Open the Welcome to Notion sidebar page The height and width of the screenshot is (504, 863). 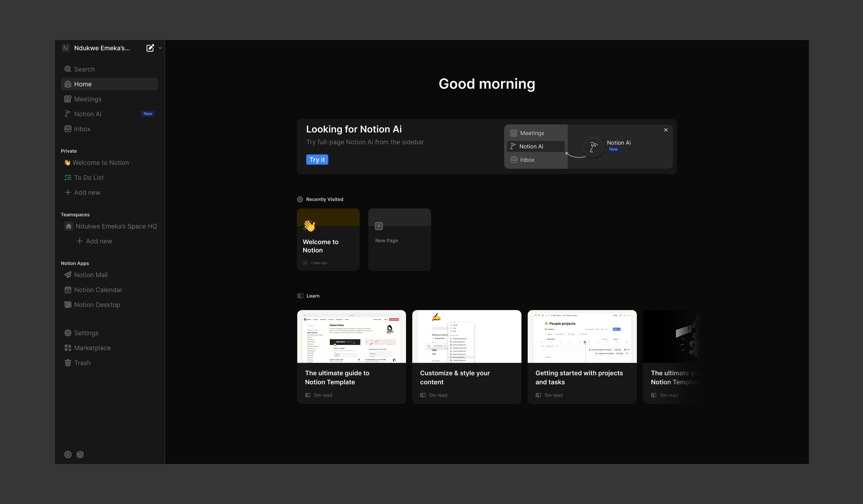[x=100, y=163]
